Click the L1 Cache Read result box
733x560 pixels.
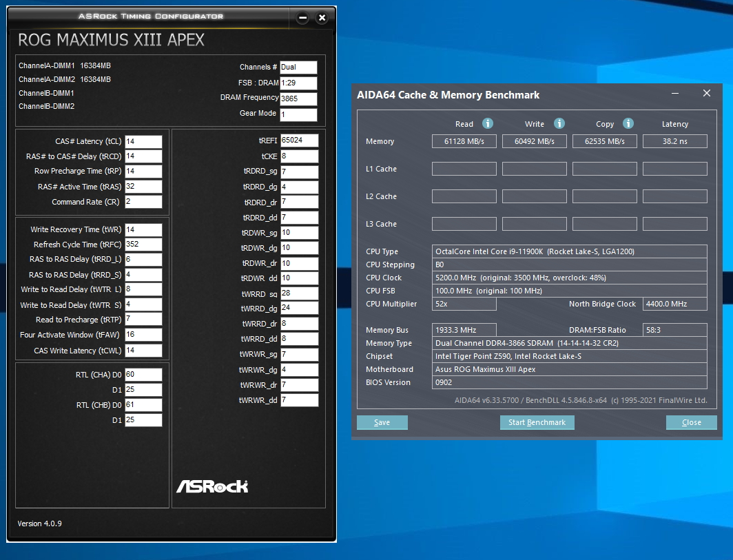click(x=464, y=169)
